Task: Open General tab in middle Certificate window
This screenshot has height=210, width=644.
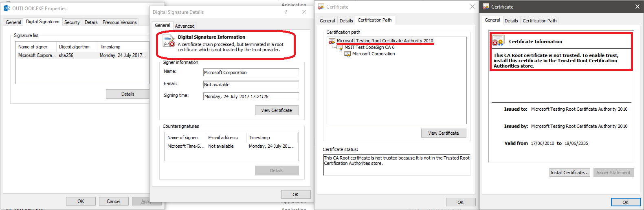Action: point(327,21)
